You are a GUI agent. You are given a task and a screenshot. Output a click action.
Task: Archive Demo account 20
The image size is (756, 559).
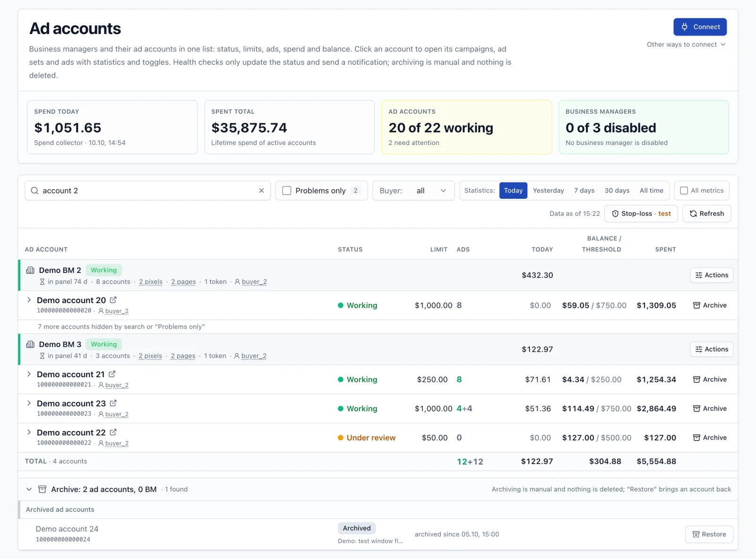coord(710,305)
